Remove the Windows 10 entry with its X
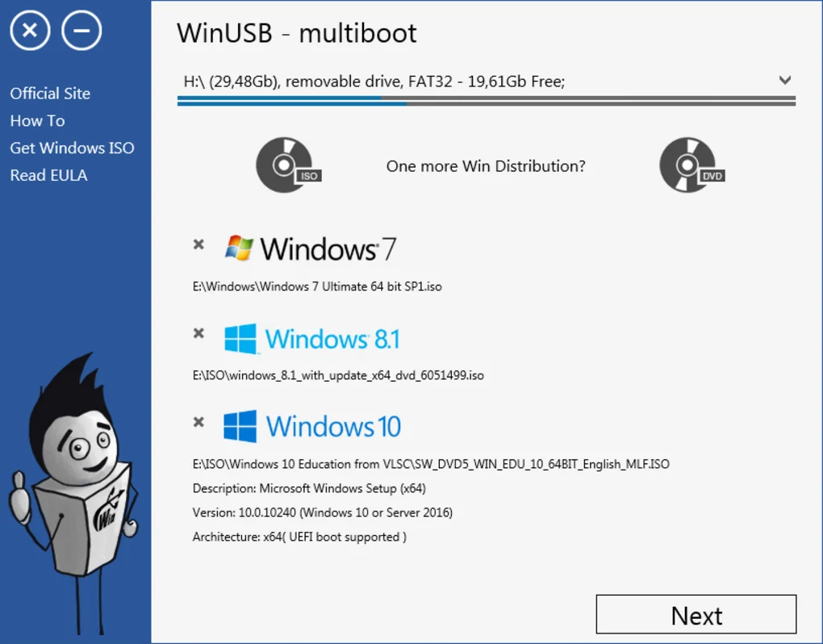Screen dimensions: 823x644 click(198, 422)
